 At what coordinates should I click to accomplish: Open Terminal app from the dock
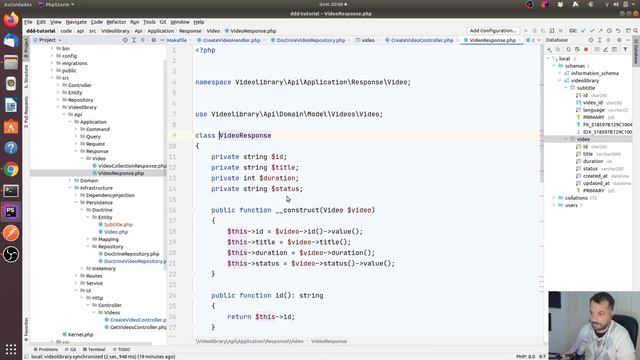[11, 191]
